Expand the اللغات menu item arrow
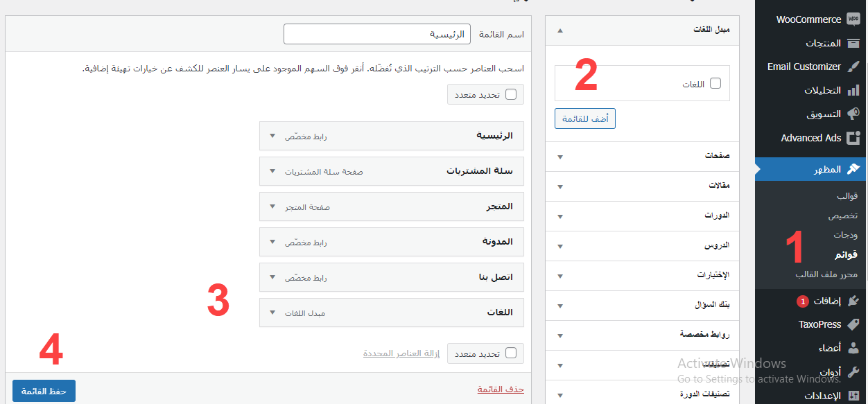Image resolution: width=868 pixels, height=404 pixels. point(272,313)
